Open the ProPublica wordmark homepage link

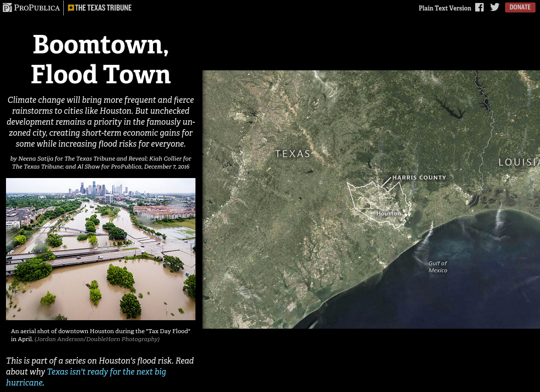tap(36, 7)
